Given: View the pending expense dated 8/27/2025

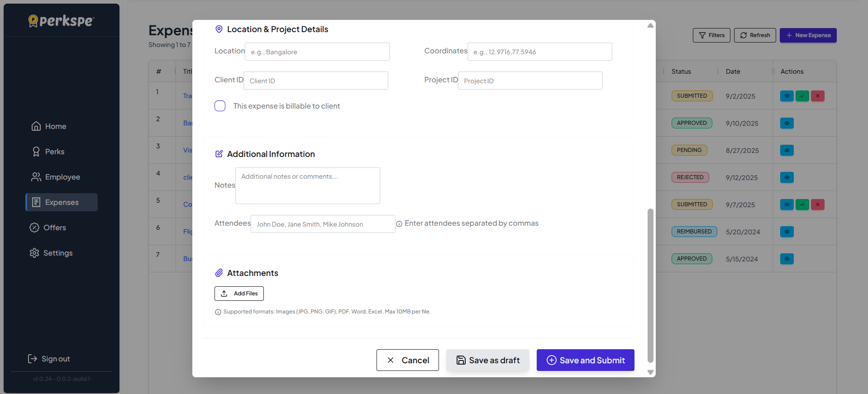Looking at the screenshot, I should [x=787, y=150].
